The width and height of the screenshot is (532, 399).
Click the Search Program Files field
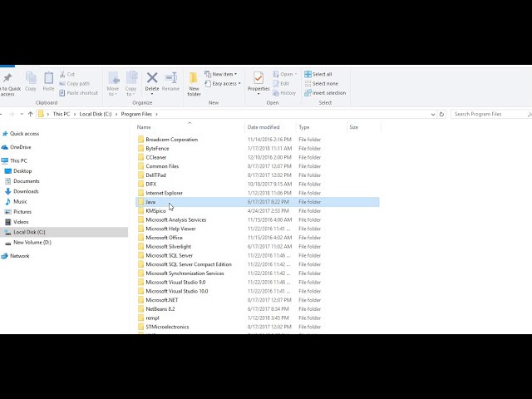pos(490,114)
